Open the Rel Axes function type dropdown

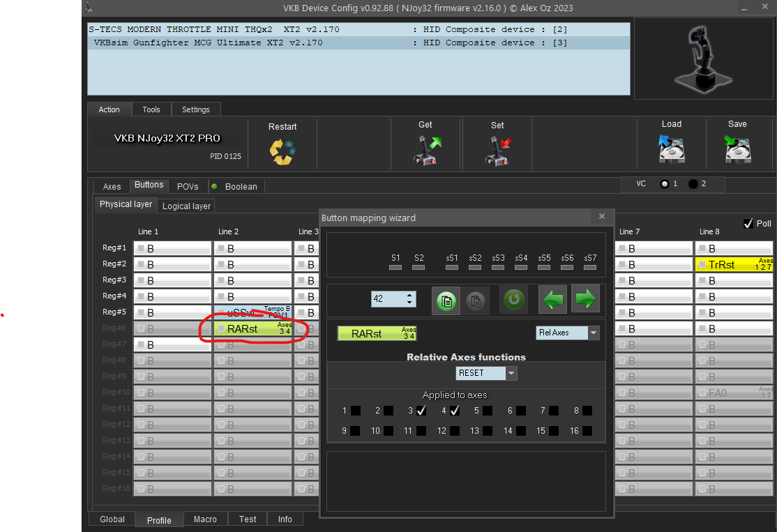pyautogui.click(x=594, y=333)
